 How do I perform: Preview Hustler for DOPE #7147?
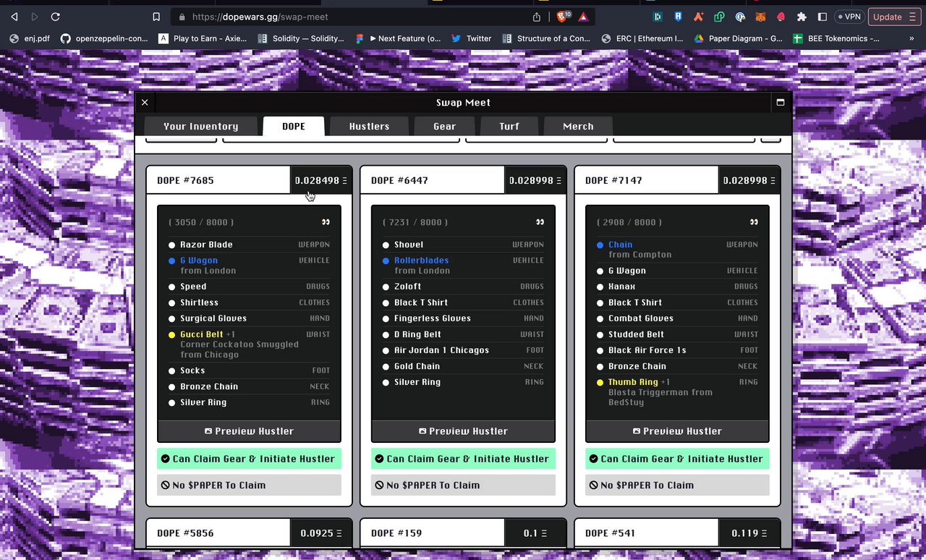coord(677,431)
